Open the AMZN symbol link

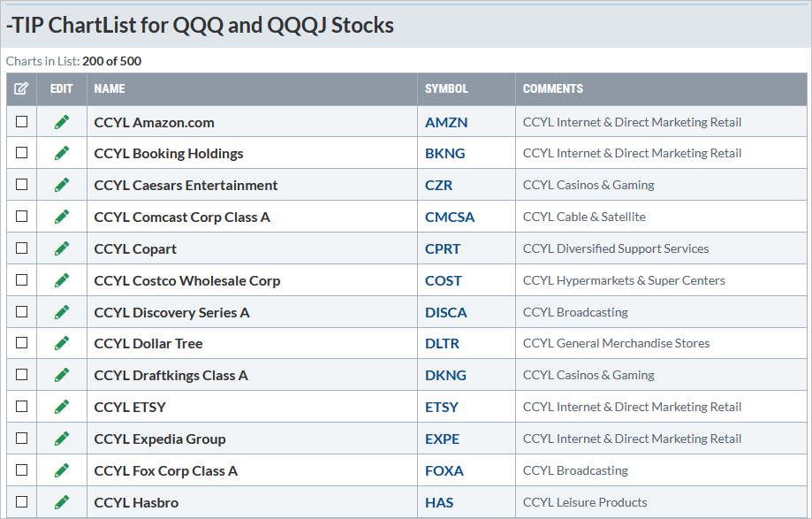(446, 123)
